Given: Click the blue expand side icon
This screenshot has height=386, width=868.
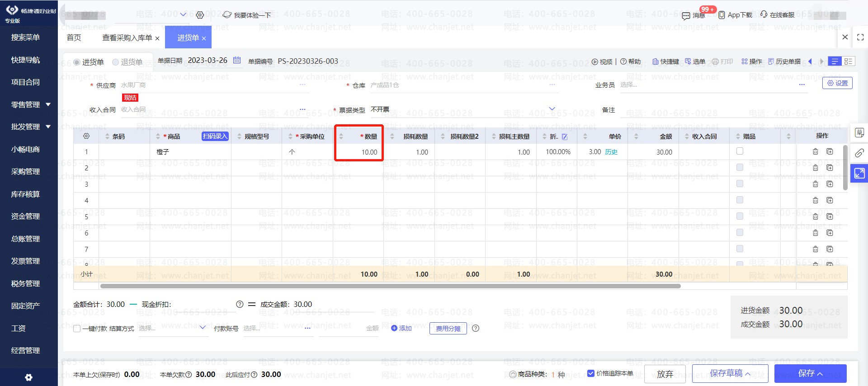Looking at the screenshot, I should 859,173.
